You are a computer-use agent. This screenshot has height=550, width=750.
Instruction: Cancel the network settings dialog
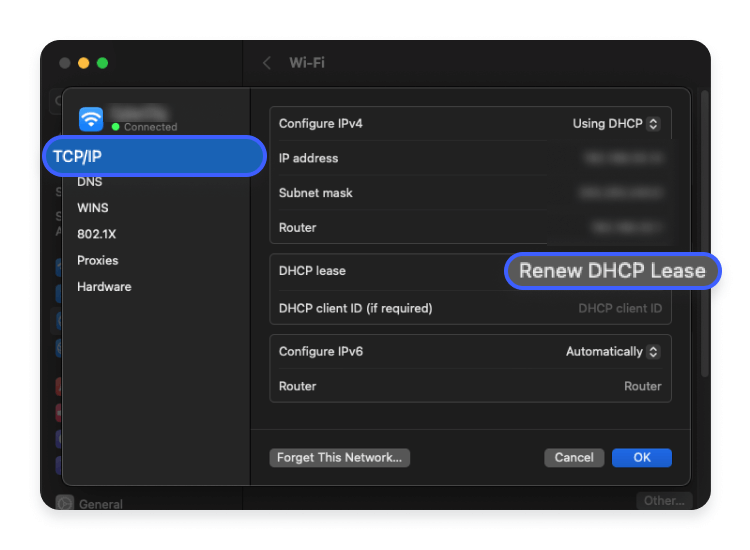tap(574, 458)
